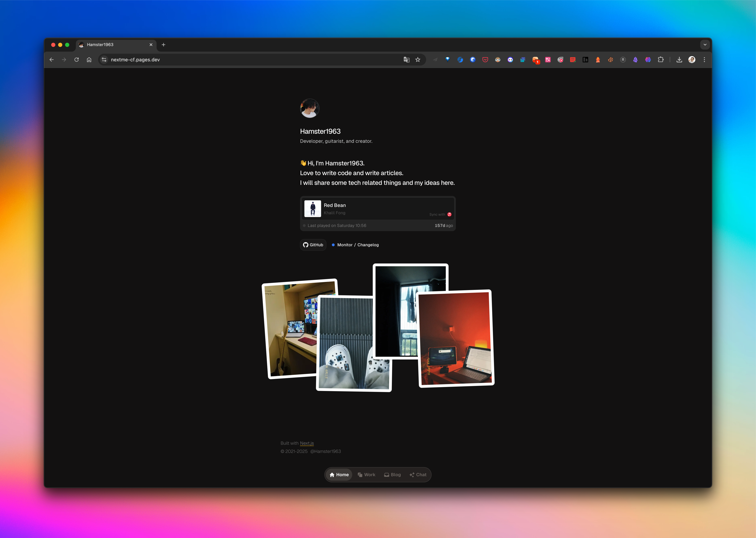Open the Chrome profile avatar
The width and height of the screenshot is (756, 538).
click(x=692, y=60)
